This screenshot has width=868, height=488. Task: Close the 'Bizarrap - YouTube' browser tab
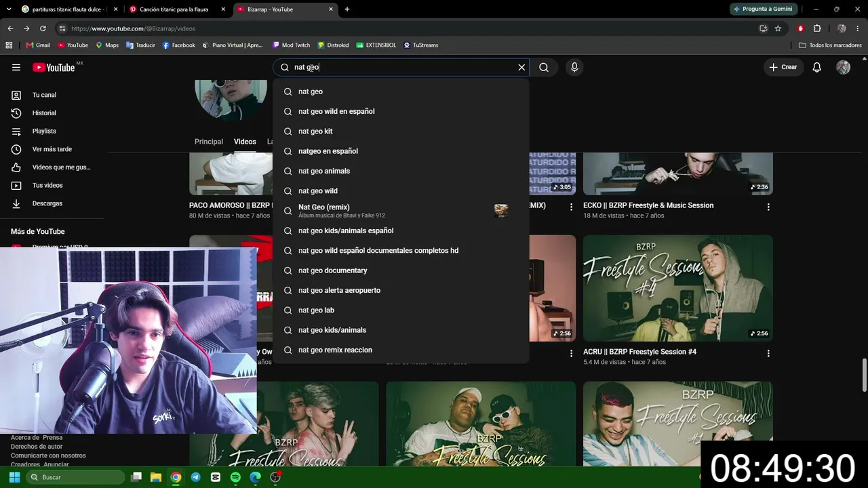point(331,9)
